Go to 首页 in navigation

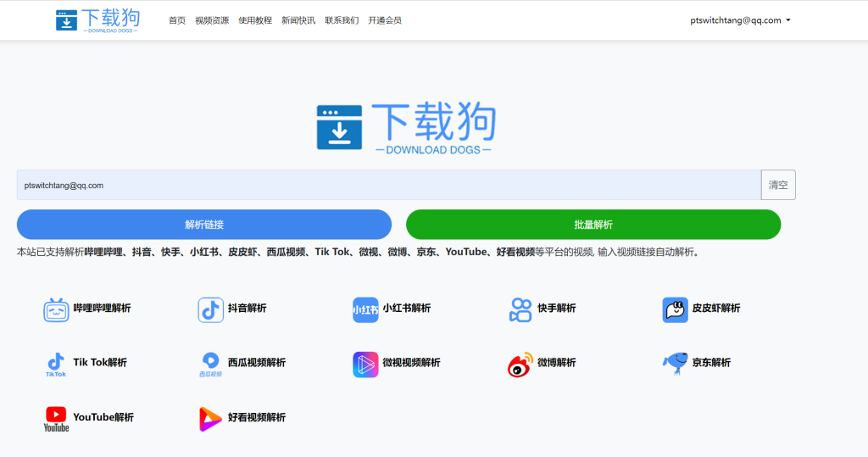pyautogui.click(x=177, y=20)
